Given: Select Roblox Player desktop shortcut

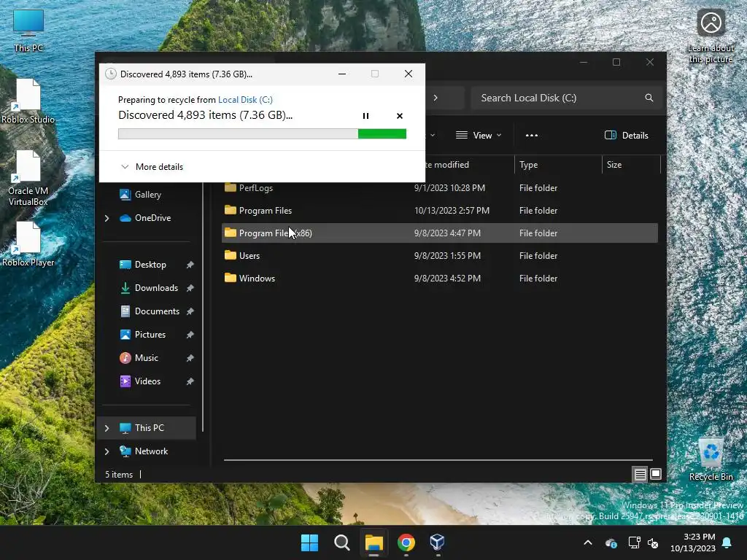Looking at the screenshot, I should tap(28, 244).
